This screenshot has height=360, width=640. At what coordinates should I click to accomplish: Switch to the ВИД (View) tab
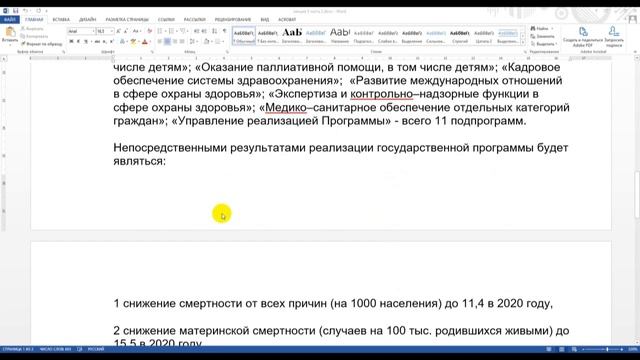click(265, 20)
